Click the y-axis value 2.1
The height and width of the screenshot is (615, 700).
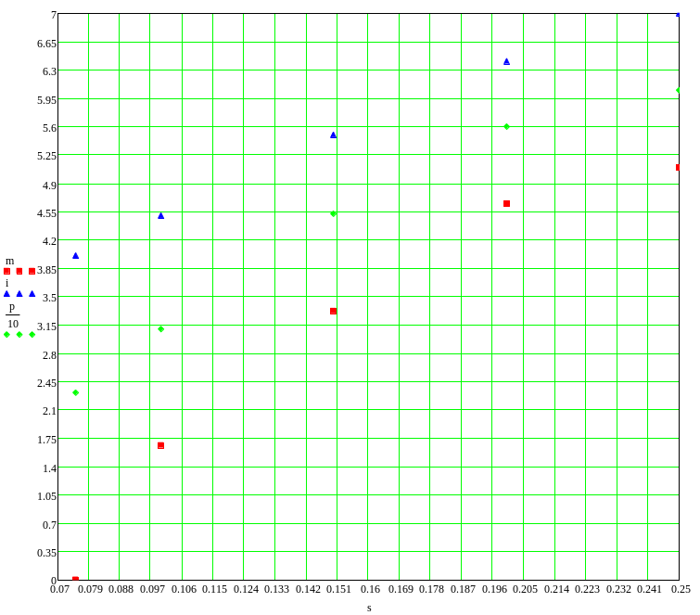[x=49, y=411]
